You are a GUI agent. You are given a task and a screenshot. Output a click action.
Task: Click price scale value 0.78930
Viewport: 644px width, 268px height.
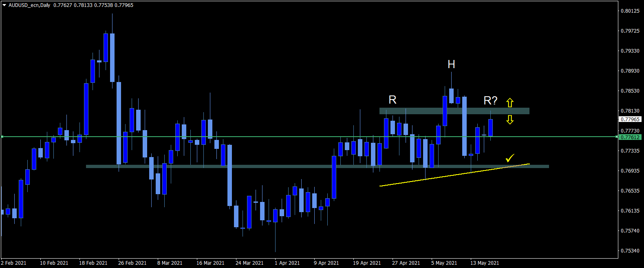tap(630, 71)
